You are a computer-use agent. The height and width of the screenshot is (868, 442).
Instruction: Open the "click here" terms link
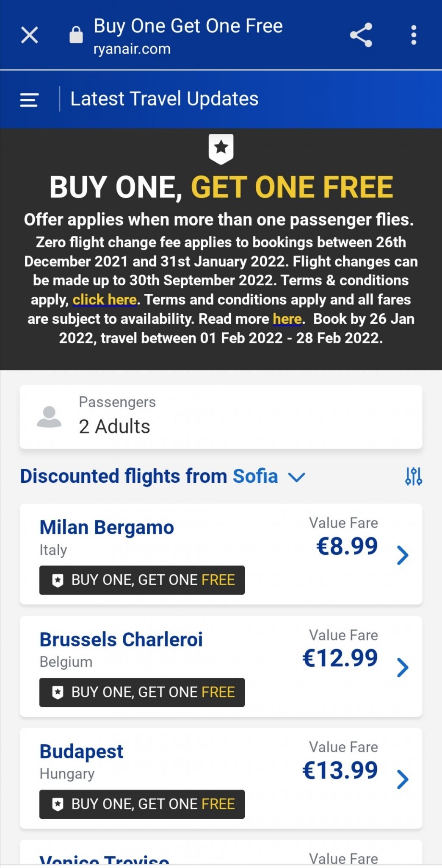[105, 300]
